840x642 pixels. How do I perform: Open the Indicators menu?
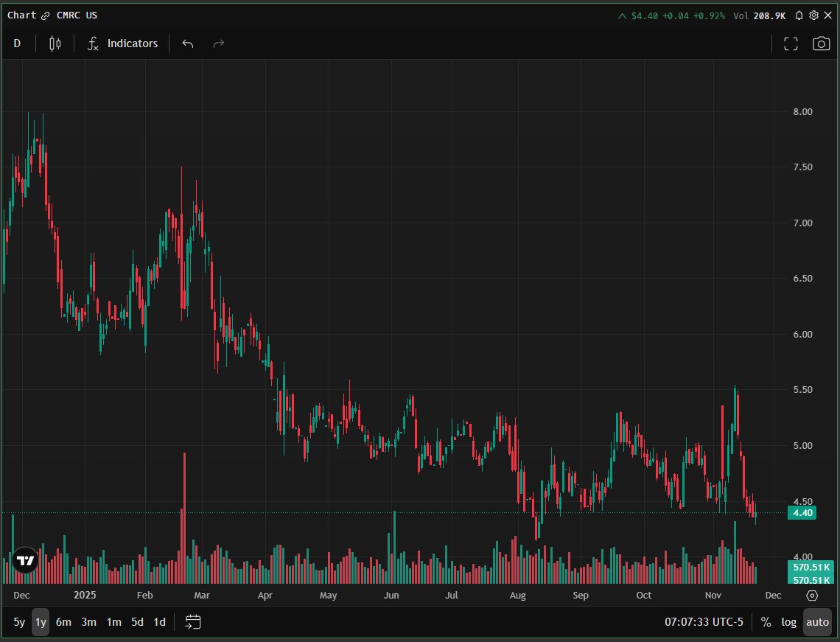122,43
